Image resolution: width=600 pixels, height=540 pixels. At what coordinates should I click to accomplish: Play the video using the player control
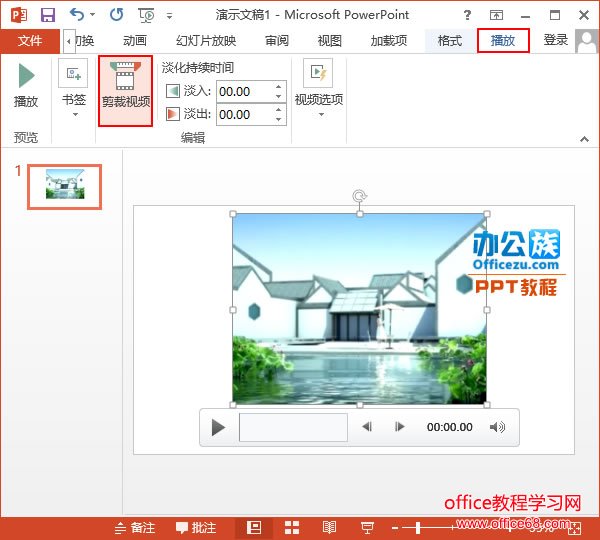point(218,427)
